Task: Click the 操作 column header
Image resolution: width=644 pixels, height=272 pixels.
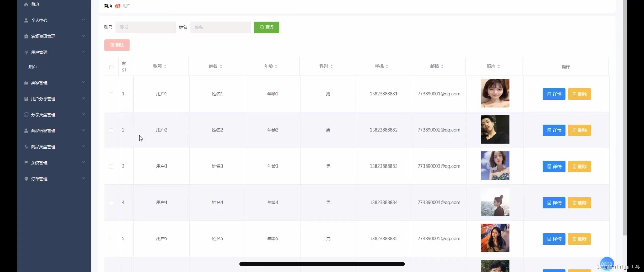Action: [x=566, y=67]
